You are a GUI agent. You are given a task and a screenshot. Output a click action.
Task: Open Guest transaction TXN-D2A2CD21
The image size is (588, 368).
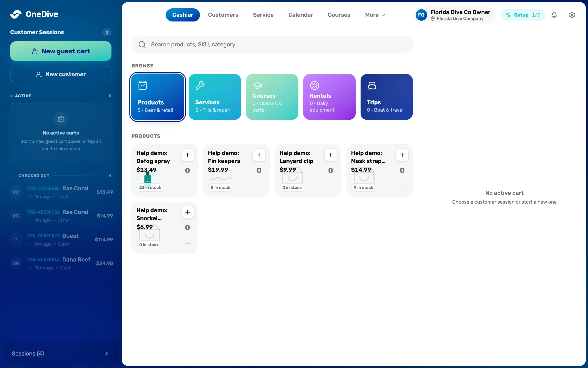pyautogui.click(x=61, y=240)
